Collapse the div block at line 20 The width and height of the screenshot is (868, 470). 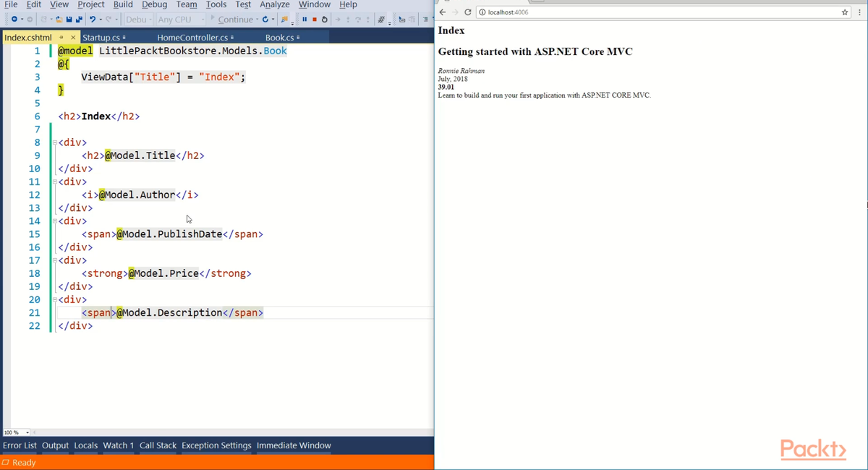point(54,299)
